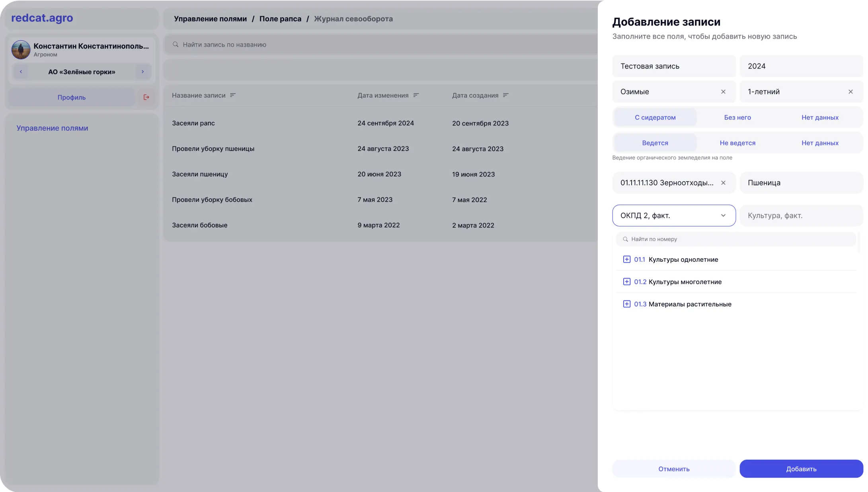
Task: Click the sort icon beside Название записи
Action: coord(233,95)
